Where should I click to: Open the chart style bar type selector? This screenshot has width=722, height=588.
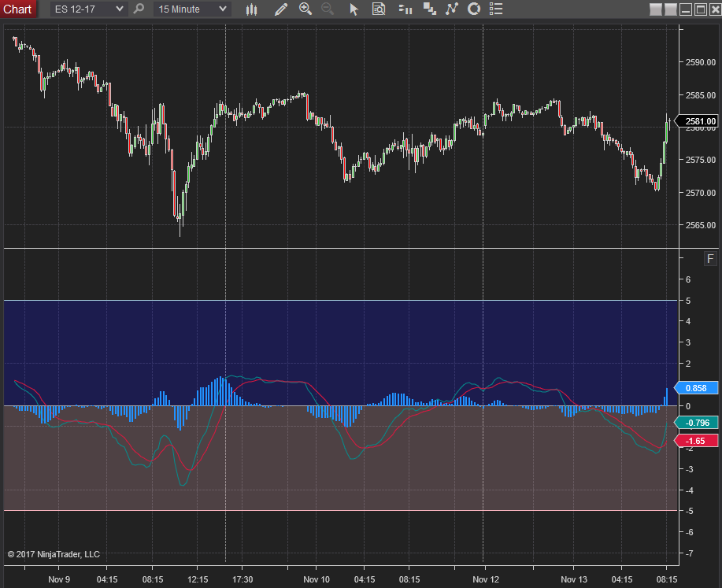click(x=252, y=9)
